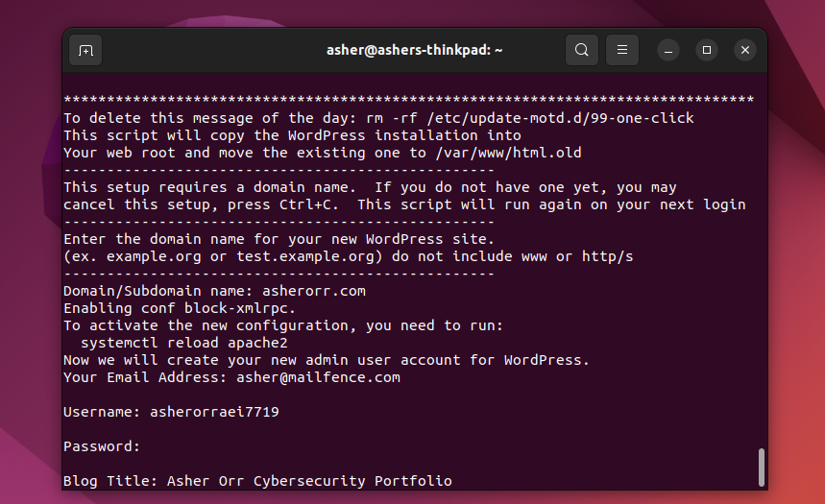Click the asher@ashers-thinkpad window title
This screenshot has height=504, width=825.
click(414, 50)
